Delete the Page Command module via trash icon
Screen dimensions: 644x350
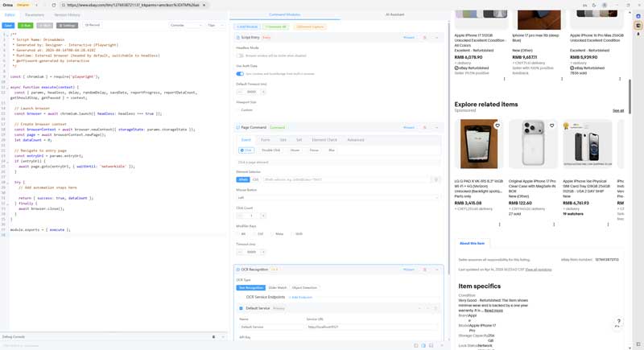425,128
